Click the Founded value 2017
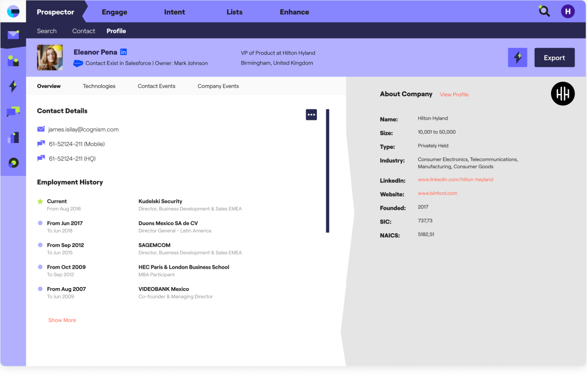Image resolution: width=587 pixels, height=392 pixels. click(423, 207)
